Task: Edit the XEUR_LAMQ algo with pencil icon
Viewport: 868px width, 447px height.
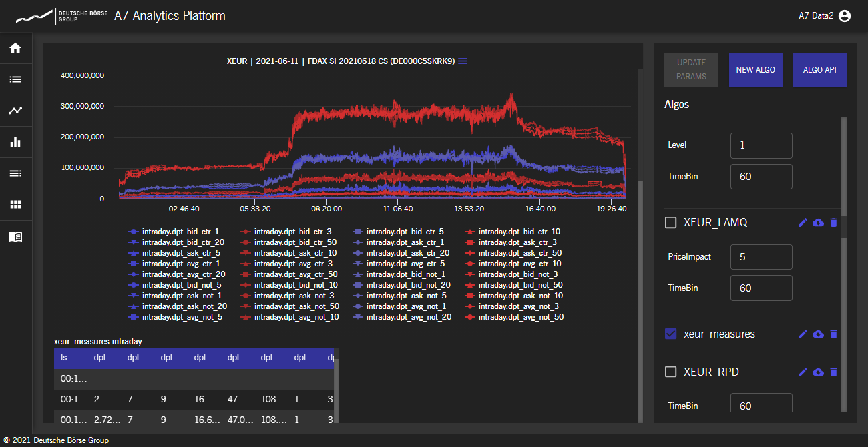Action: click(803, 223)
